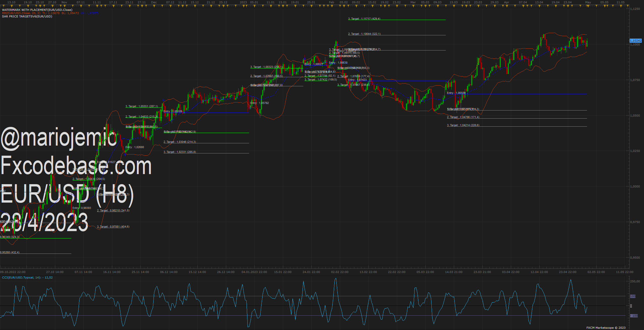Select the 'Entry : 1,05189' label
This screenshot has height=330, width=644.
tap(173, 112)
